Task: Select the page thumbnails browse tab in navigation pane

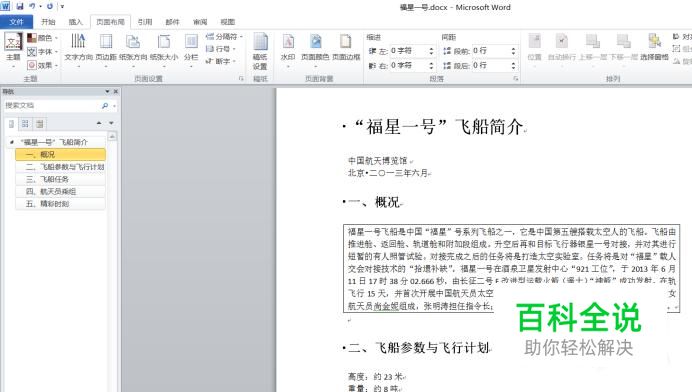Action: pyautogui.click(x=25, y=124)
